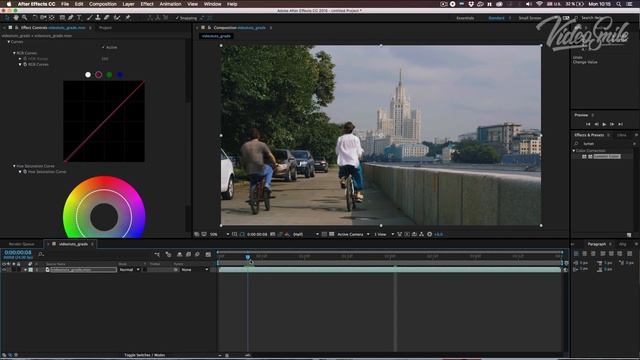Open the Active Camera dropdown
The image size is (640, 360).
coord(353,234)
